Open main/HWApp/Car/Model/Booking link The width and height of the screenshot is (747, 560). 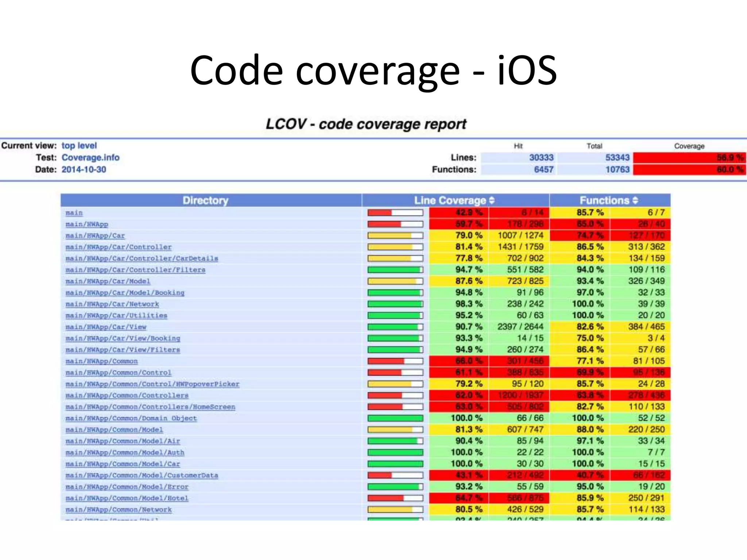tap(125, 292)
